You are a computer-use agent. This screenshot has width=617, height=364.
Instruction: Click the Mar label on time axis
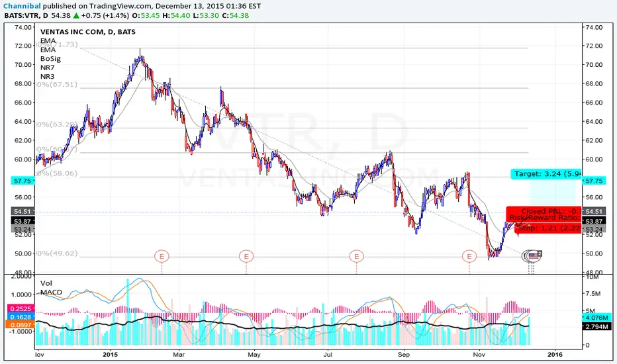coord(179,355)
